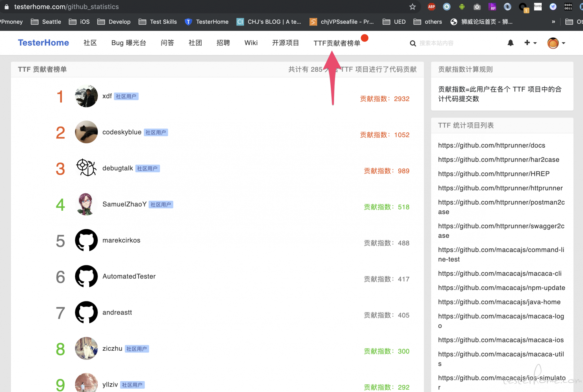Open the github.com/httprunner/har2case link
This screenshot has height=392, width=583.
(499, 160)
